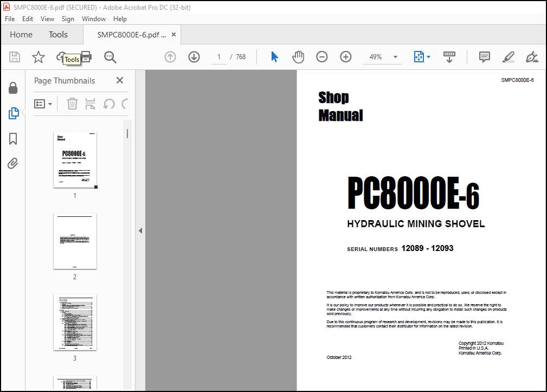Rotate pages counterclockwise icon
This screenshot has height=392, width=547.
point(109,104)
